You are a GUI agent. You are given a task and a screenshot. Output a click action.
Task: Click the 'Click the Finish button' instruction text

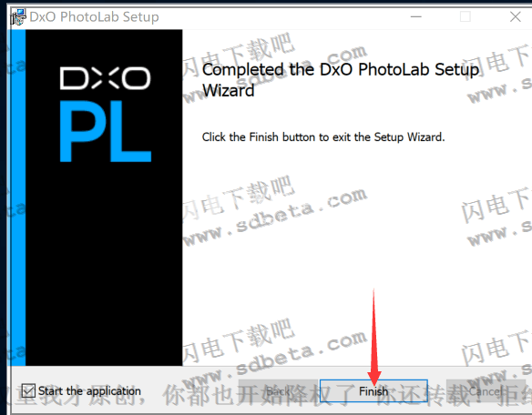coord(323,137)
